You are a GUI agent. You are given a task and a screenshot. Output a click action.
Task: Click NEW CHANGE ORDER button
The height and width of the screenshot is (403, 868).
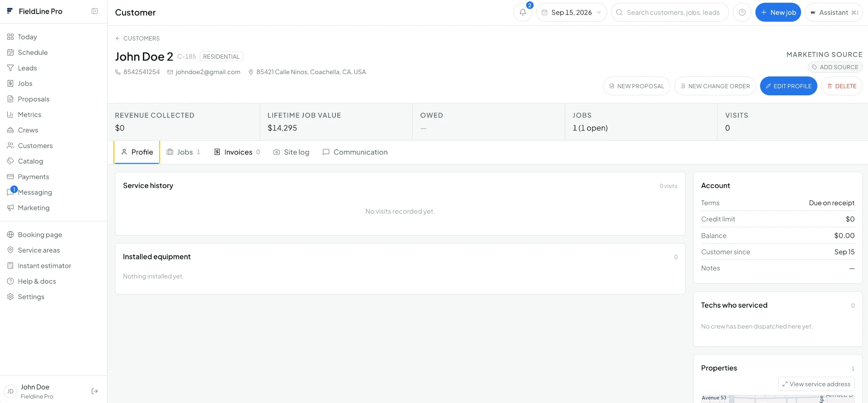(x=715, y=86)
